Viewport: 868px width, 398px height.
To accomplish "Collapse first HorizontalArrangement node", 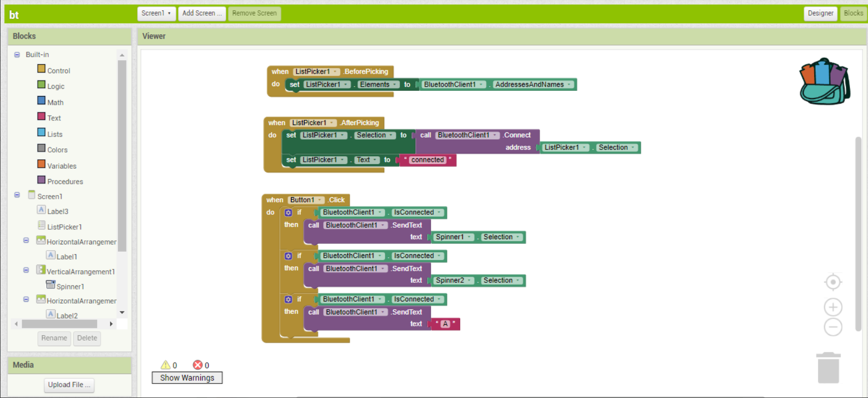I will coord(26,241).
